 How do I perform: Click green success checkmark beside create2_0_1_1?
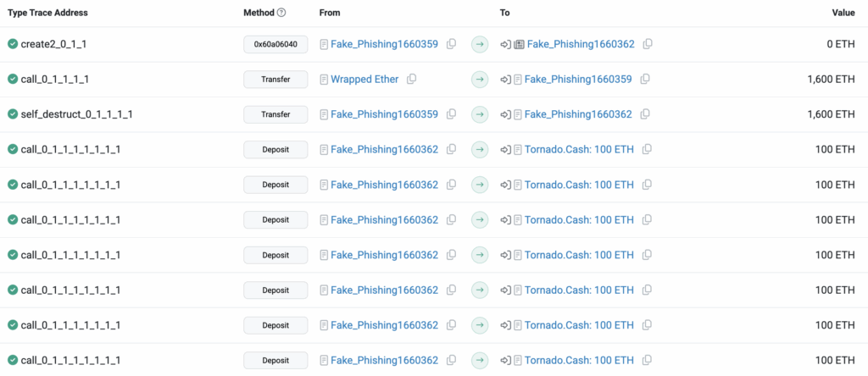point(13,44)
